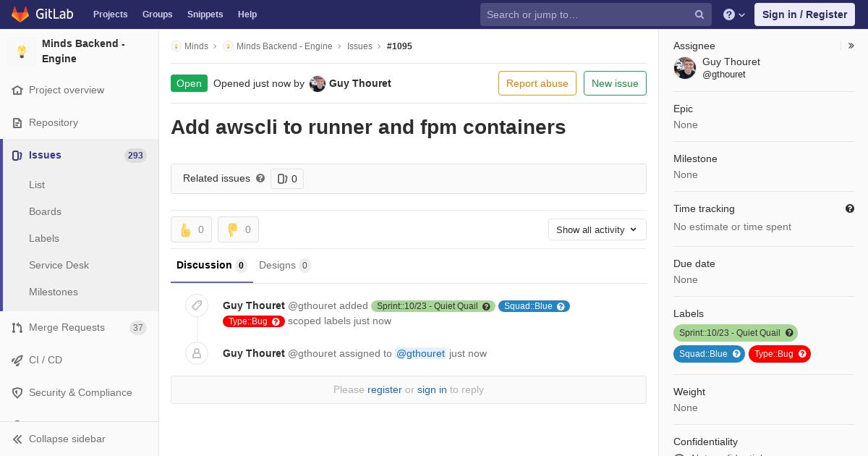Click the Issues breadcrumb link

coord(359,46)
